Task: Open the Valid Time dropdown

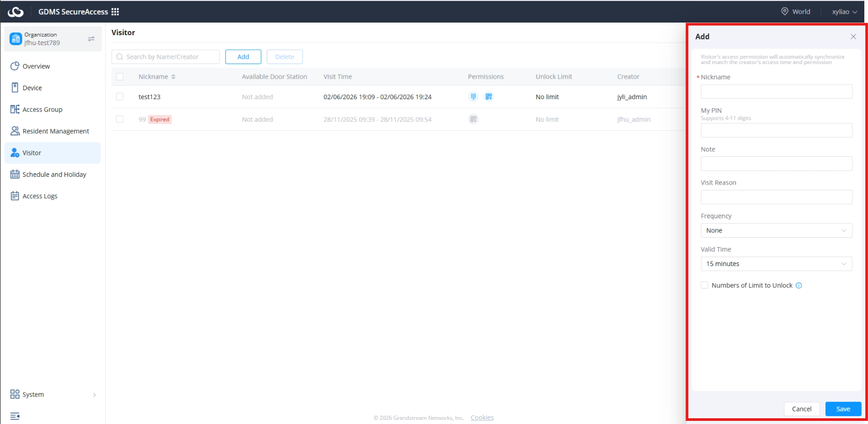Action: pyautogui.click(x=776, y=264)
